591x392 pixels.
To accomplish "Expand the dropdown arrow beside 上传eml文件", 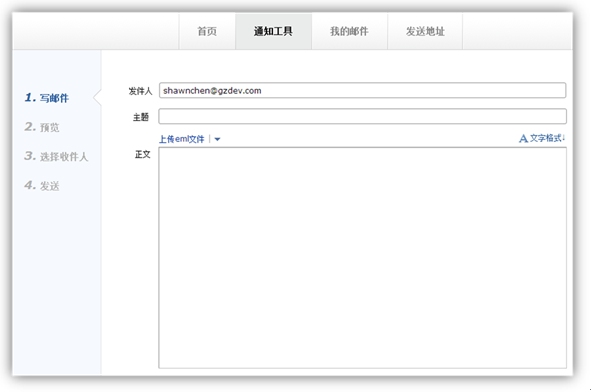I will point(217,139).
